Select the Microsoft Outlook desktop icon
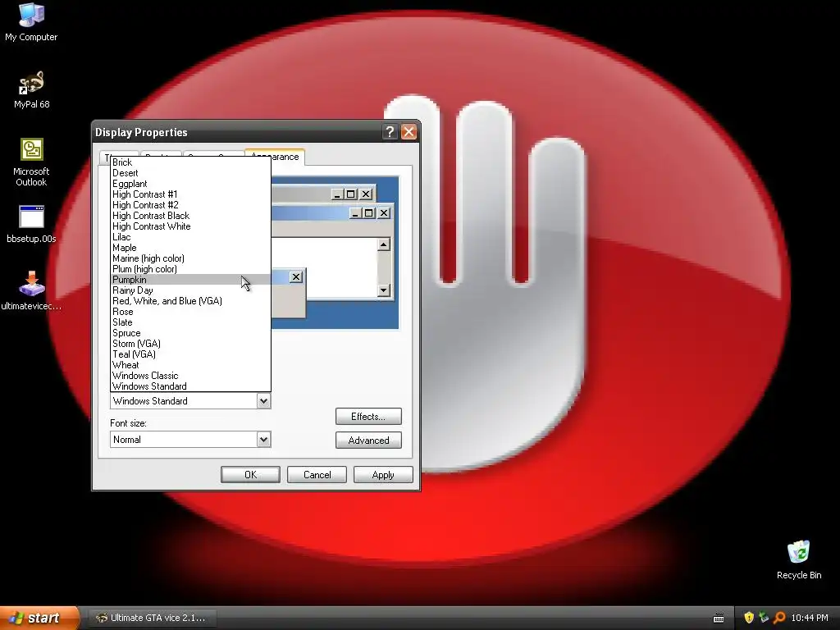This screenshot has width=840, height=630. tap(31, 162)
